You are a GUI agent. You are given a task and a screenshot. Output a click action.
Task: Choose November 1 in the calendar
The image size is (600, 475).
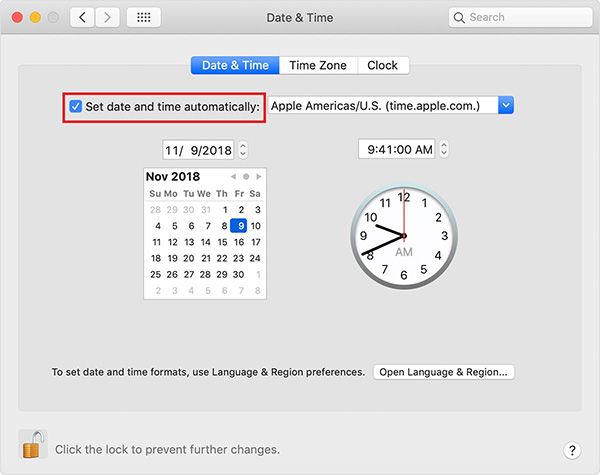[225, 210]
